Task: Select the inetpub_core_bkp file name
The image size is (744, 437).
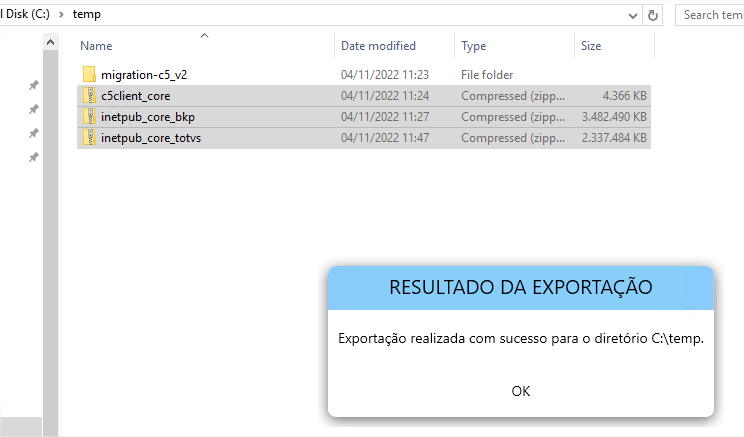Action: click(x=148, y=117)
